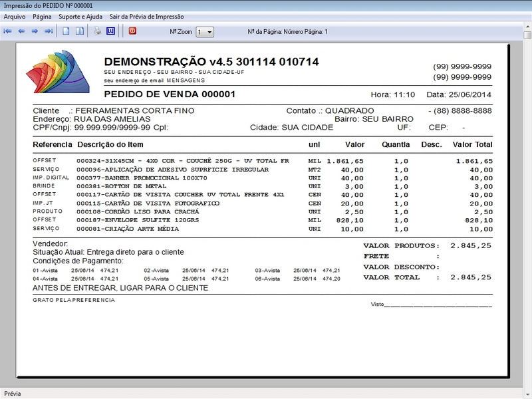Open the Arquivo menu

pos(15,16)
